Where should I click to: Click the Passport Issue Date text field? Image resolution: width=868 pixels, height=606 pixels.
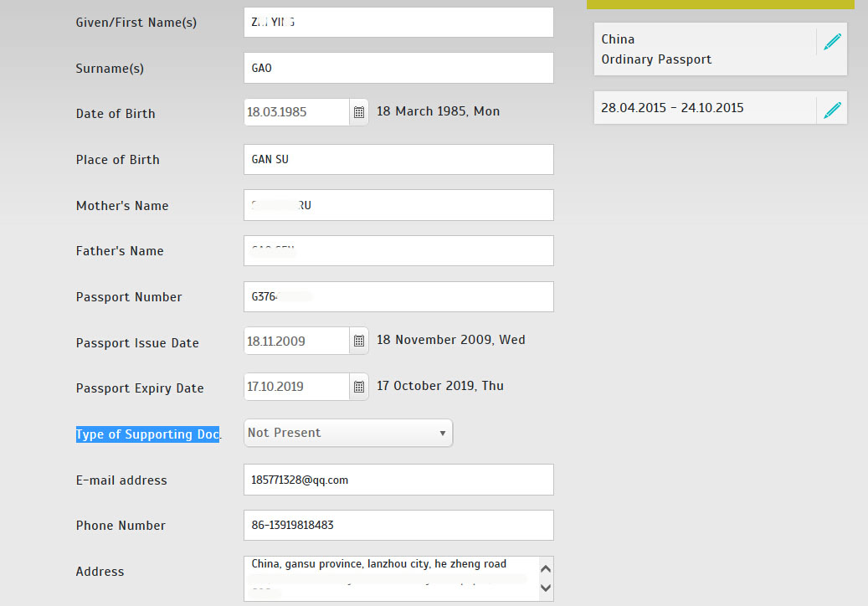296,341
